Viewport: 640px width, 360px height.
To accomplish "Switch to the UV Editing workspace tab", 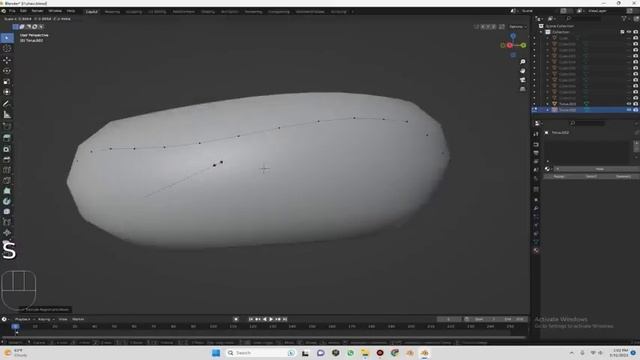I will 157,12.
